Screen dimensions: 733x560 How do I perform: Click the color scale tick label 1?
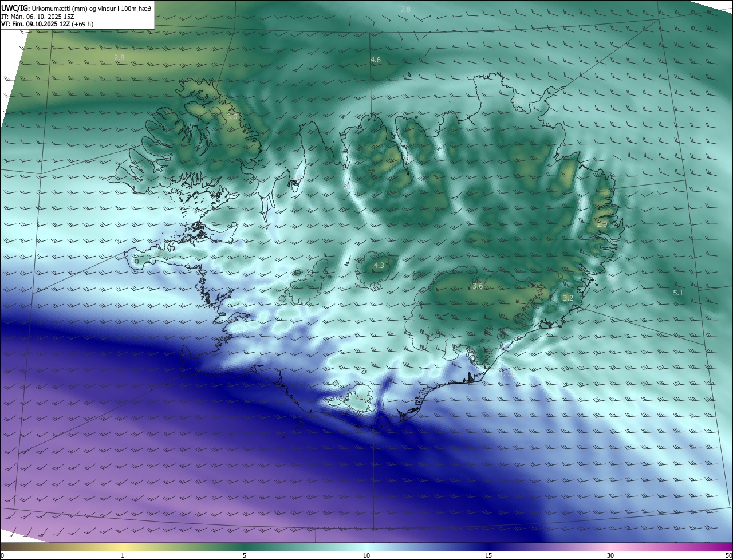point(123,555)
